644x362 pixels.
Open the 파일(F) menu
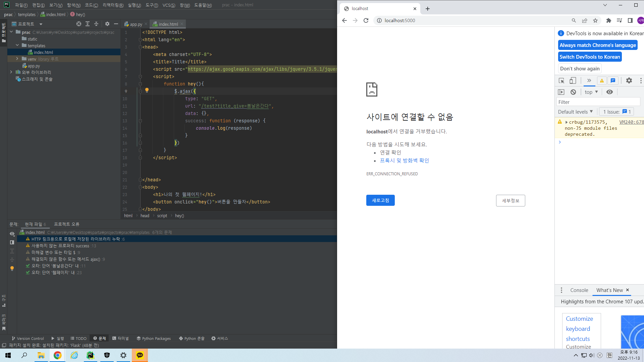pyautogui.click(x=21, y=5)
